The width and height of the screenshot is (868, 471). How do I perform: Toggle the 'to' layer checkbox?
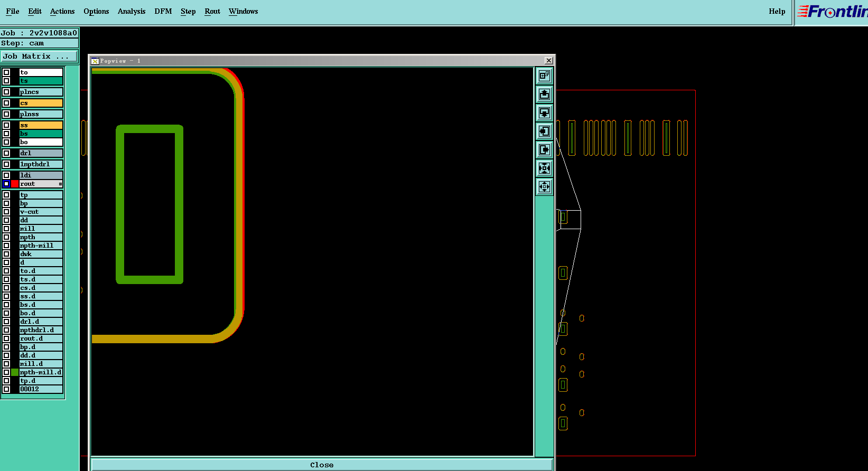coord(6,72)
